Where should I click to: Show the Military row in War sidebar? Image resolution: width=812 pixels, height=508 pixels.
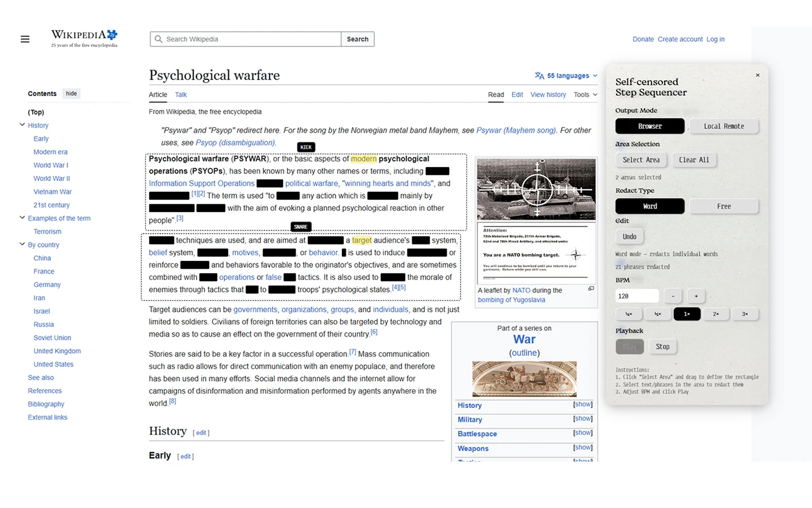(x=583, y=418)
